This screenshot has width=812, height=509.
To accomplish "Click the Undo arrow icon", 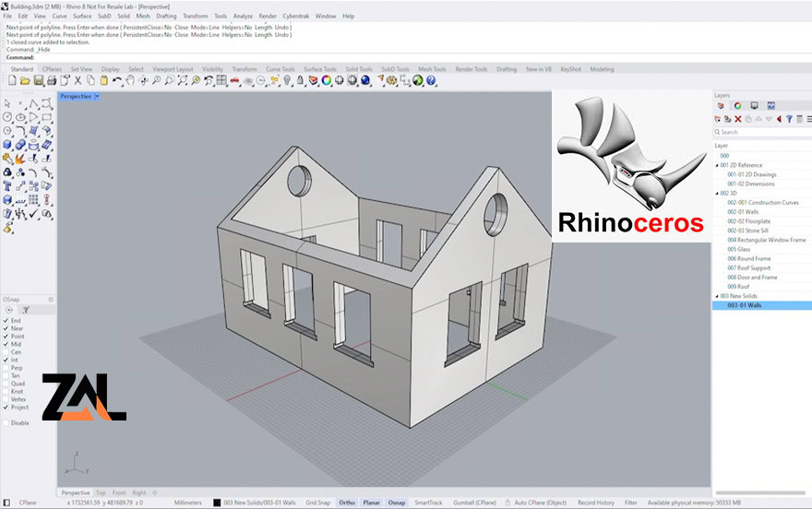I will click(x=117, y=81).
